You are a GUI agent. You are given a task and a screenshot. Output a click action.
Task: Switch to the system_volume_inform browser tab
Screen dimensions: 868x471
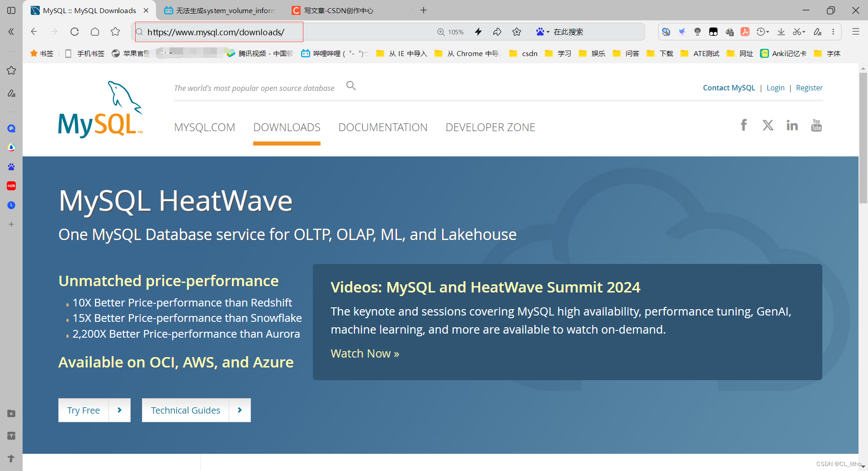click(x=220, y=10)
